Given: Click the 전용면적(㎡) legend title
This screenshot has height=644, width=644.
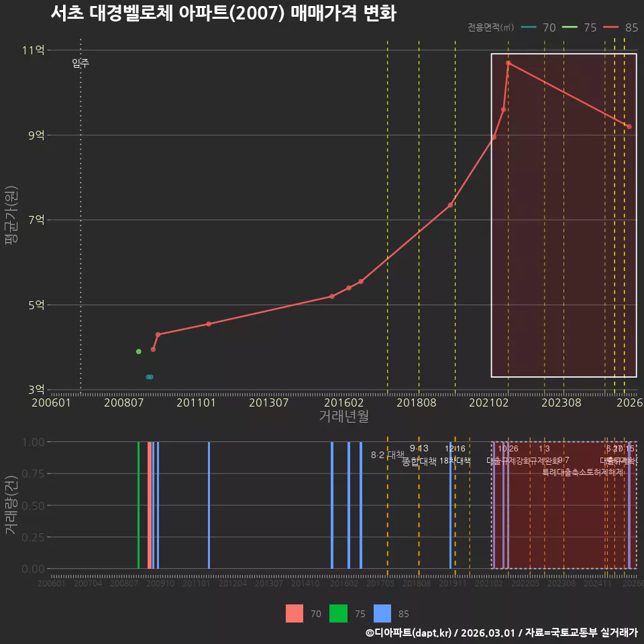Looking at the screenshot, I should pos(491,27).
